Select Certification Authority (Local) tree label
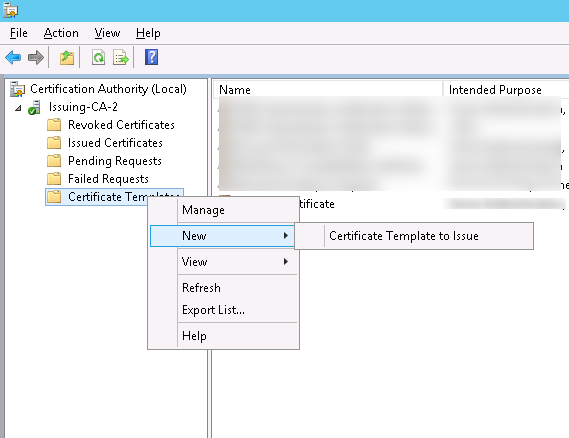 [x=108, y=89]
